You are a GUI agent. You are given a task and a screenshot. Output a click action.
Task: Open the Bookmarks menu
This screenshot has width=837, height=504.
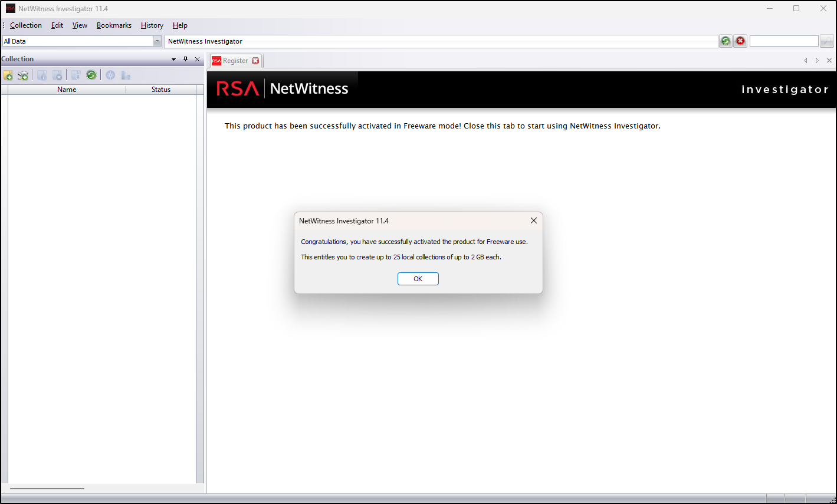click(114, 25)
